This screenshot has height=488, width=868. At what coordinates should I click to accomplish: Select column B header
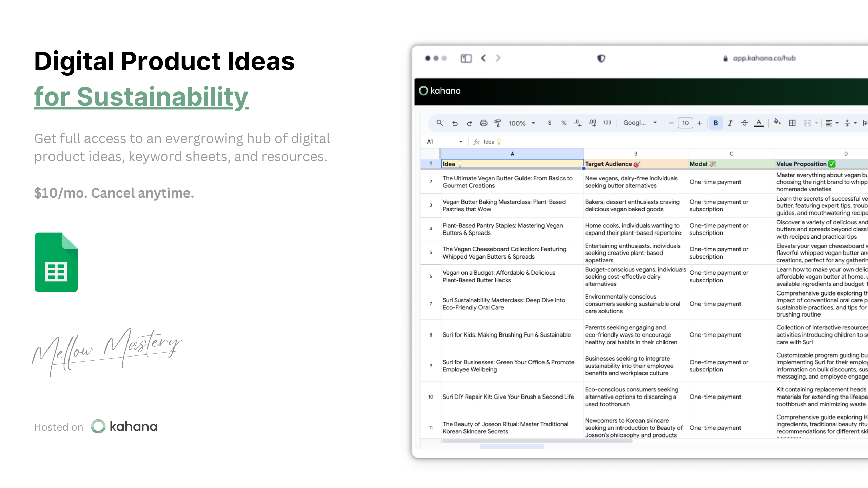click(x=636, y=154)
